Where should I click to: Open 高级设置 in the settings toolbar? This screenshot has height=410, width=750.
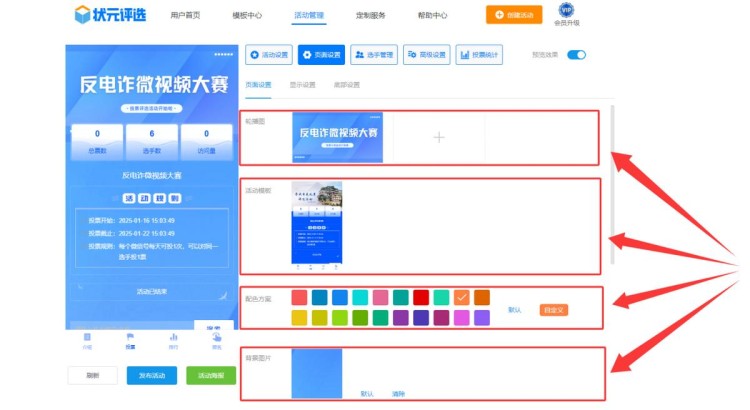pos(426,55)
